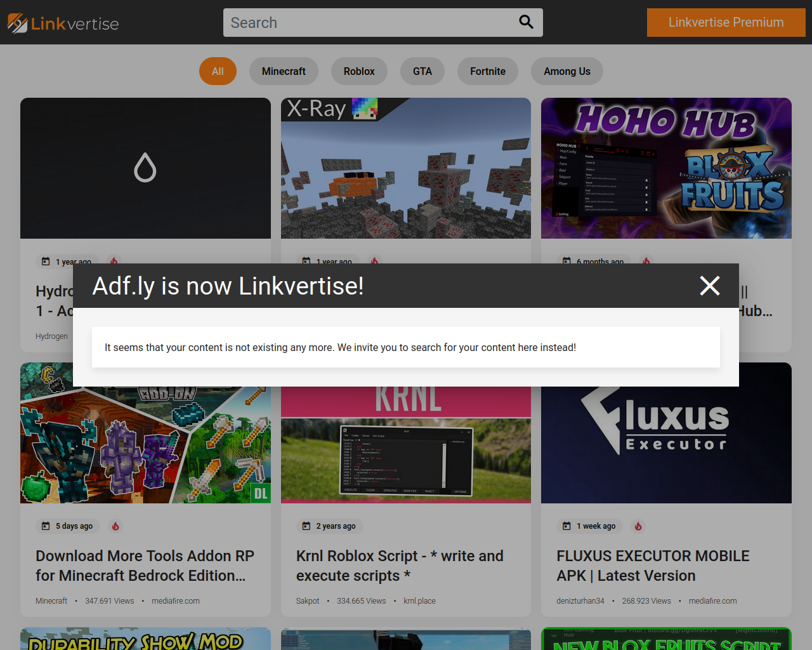Open the New Blox Fruits Script thumbnail
Image resolution: width=812 pixels, height=650 pixels.
click(666, 639)
